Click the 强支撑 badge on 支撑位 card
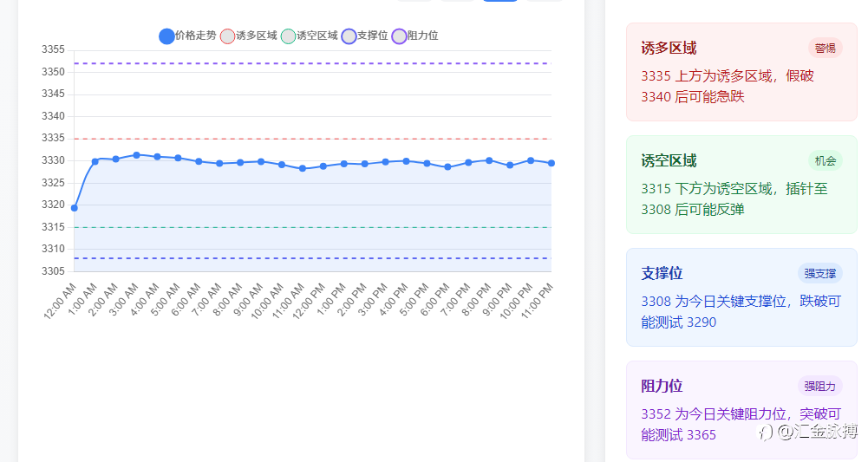The height and width of the screenshot is (462, 868). coord(819,273)
